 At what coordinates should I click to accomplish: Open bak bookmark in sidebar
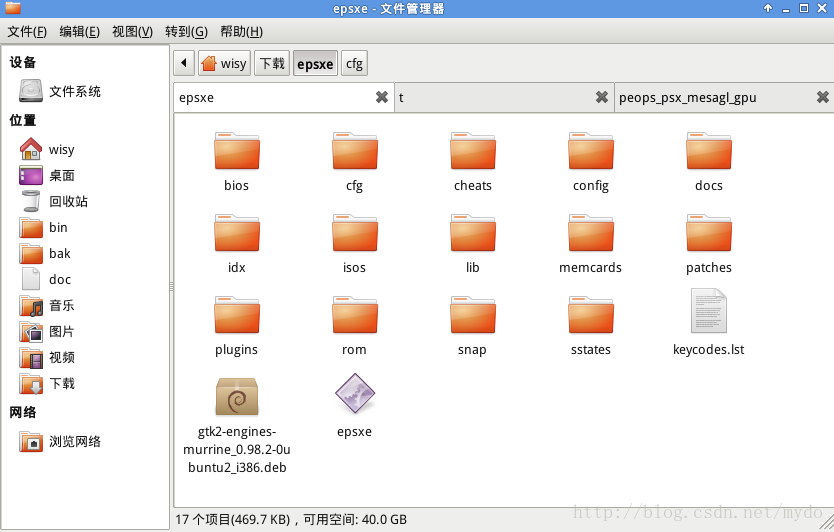coord(45,254)
